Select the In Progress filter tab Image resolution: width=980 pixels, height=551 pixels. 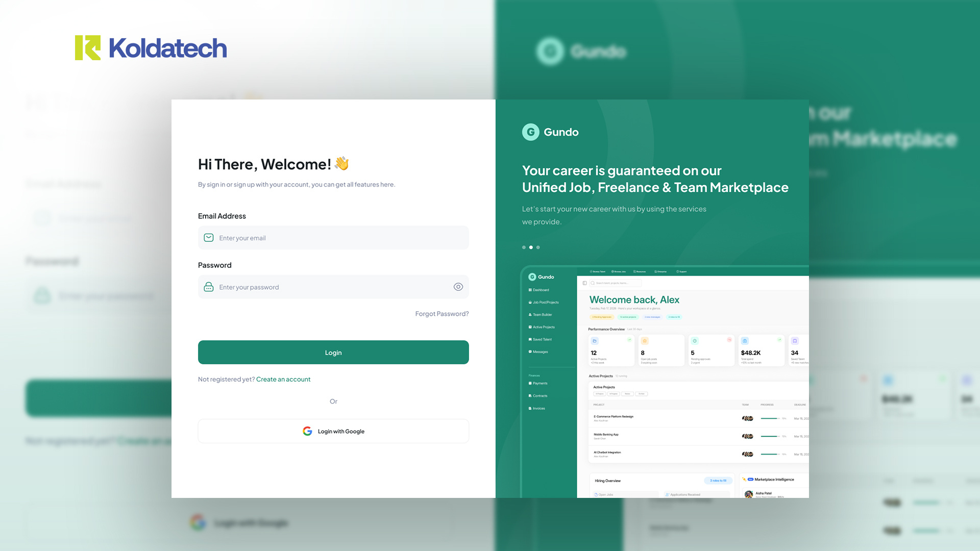pyautogui.click(x=614, y=394)
